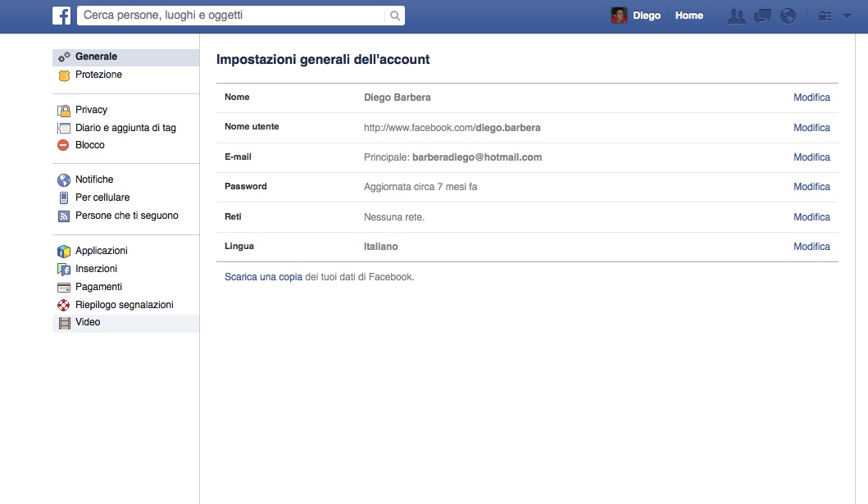This screenshot has height=504, width=868.
Task: Click the barberadiego@hotmail.com email text
Action: click(x=477, y=157)
